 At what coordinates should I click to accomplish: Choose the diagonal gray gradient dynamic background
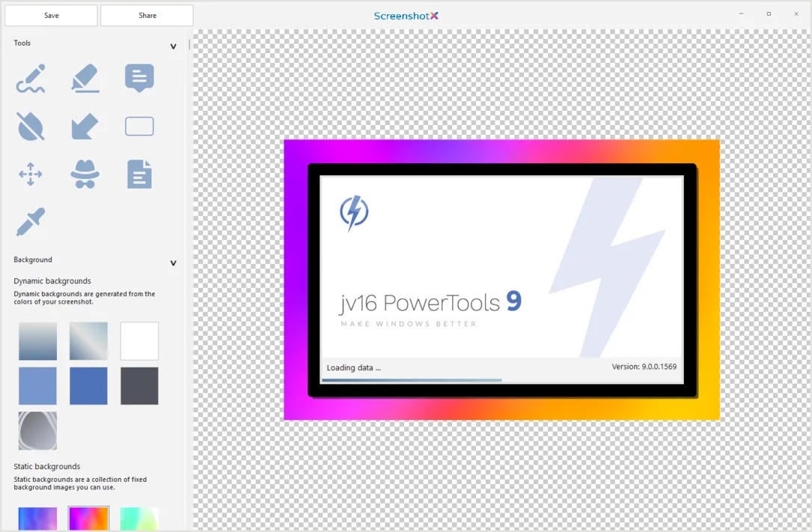point(88,341)
